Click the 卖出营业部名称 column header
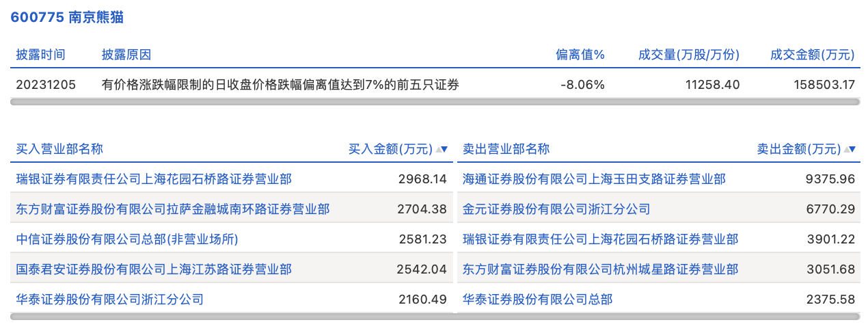This screenshot has height=331, width=868. tap(506, 149)
